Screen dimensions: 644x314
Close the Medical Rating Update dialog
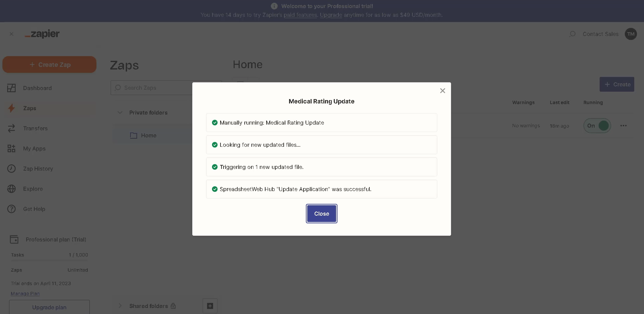pyautogui.click(x=321, y=214)
